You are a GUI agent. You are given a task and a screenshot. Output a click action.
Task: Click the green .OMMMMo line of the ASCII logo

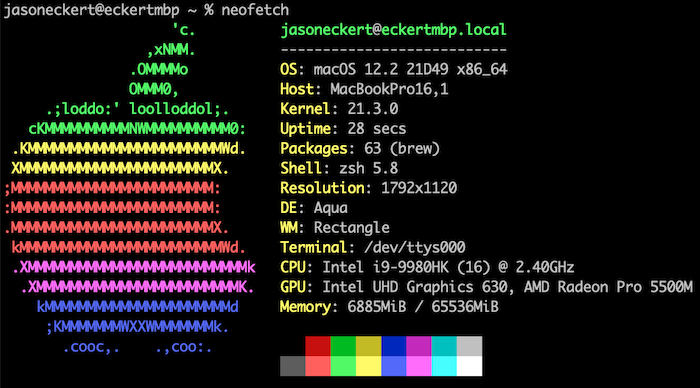point(159,70)
